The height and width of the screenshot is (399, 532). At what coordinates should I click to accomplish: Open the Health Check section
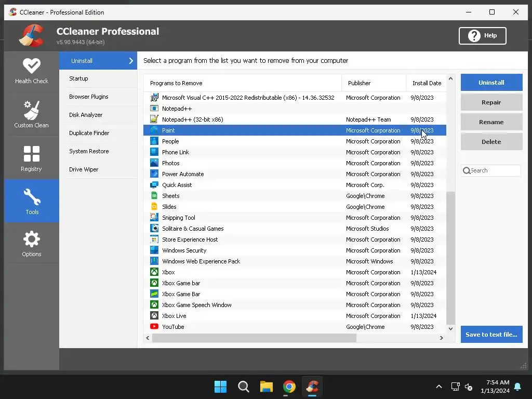coord(32,71)
